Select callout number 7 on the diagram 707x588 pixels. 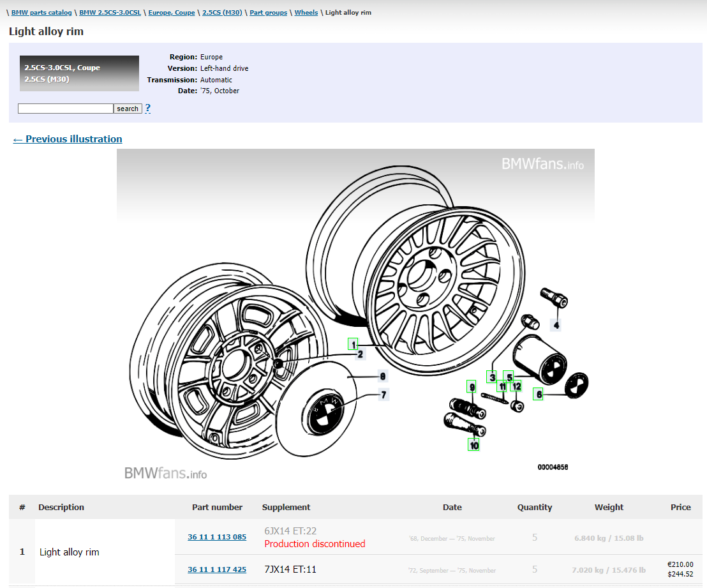pos(383,395)
